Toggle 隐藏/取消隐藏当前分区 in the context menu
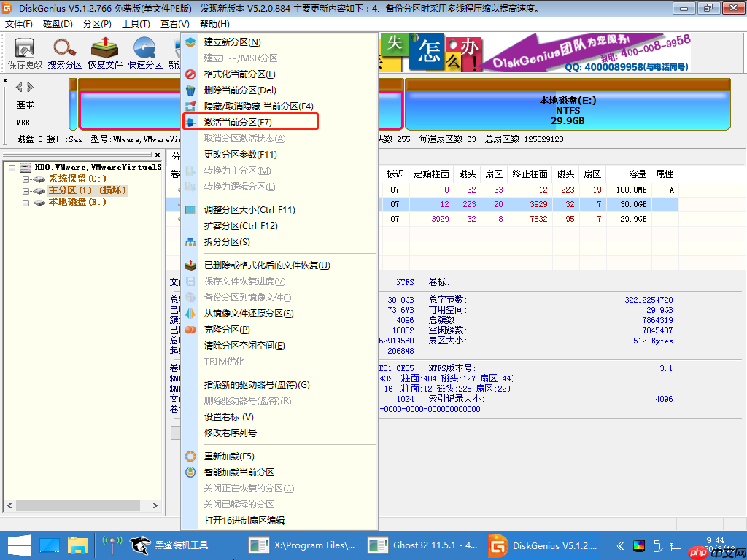The height and width of the screenshot is (560, 747). pyautogui.click(x=248, y=106)
